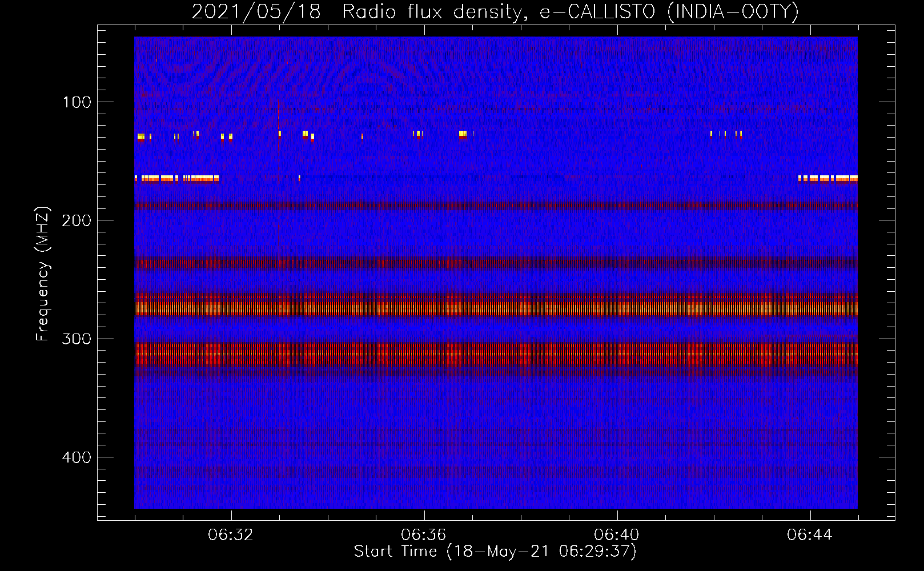The width and height of the screenshot is (924, 571).
Task: Click the 100 MHz frequency tick label
Action: [77, 102]
